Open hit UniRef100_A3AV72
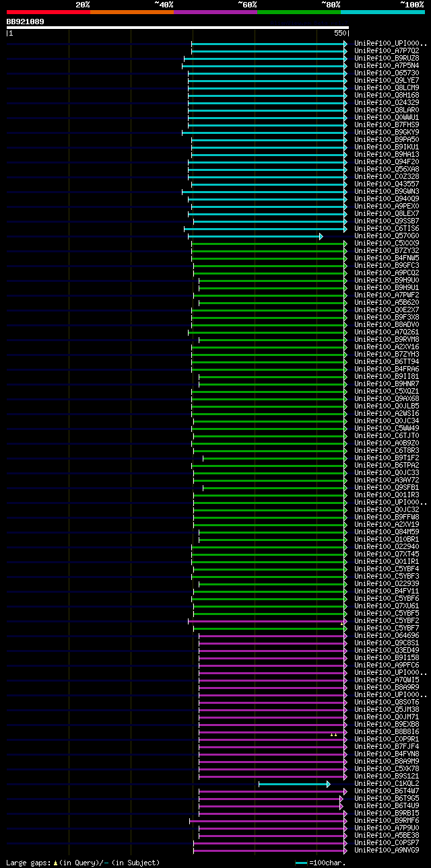 coord(387,480)
